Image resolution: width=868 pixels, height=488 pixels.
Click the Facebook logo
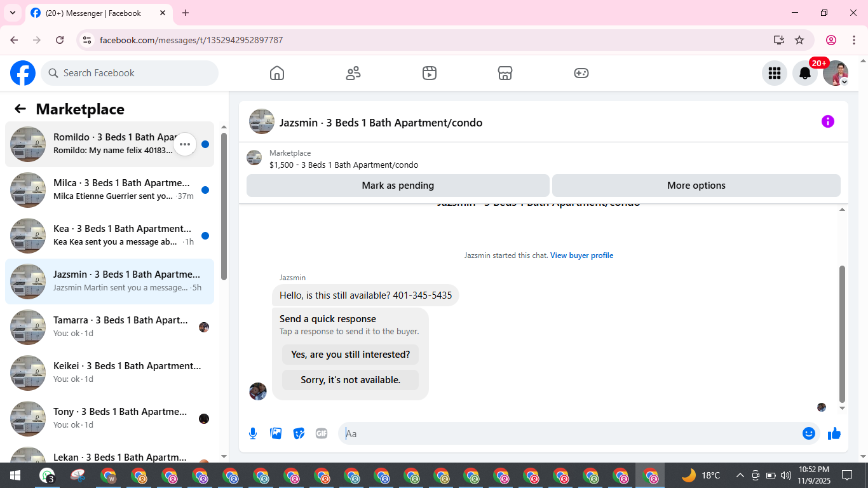click(x=23, y=73)
